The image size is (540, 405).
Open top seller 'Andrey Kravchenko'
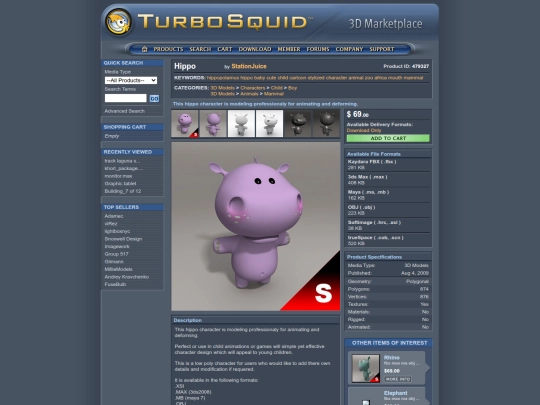click(127, 277)
